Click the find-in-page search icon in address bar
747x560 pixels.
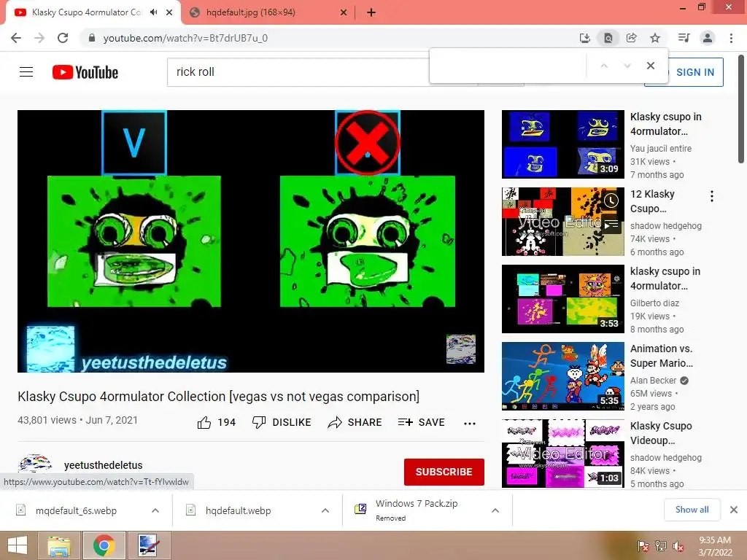point(608,38)
